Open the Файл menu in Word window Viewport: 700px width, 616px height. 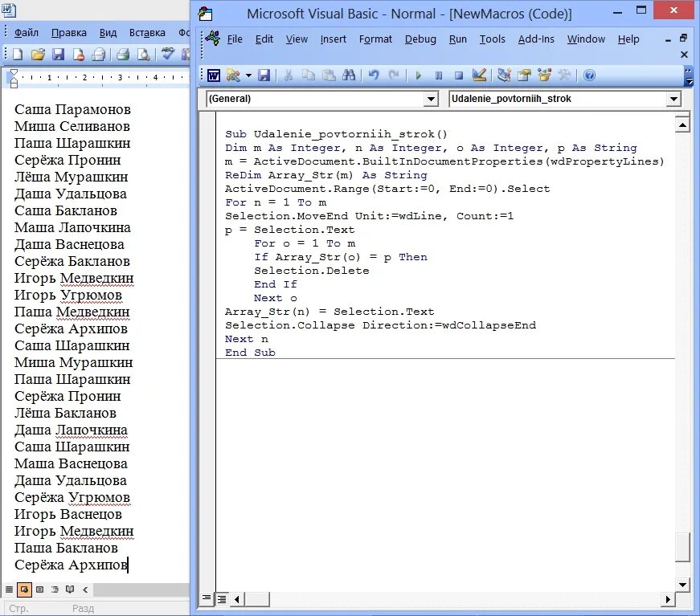(27, 33)
